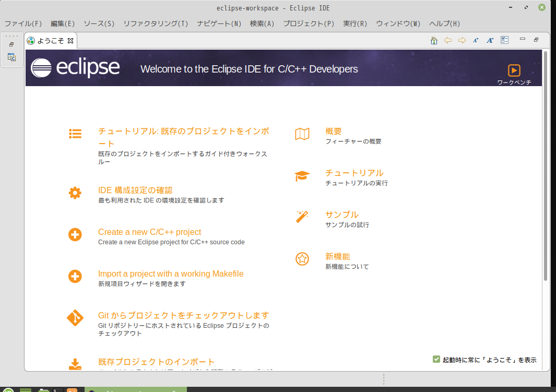Click the restore icon in left sidebar
Viewport: 556px width, 392px height.
click(x=11, y=45)
